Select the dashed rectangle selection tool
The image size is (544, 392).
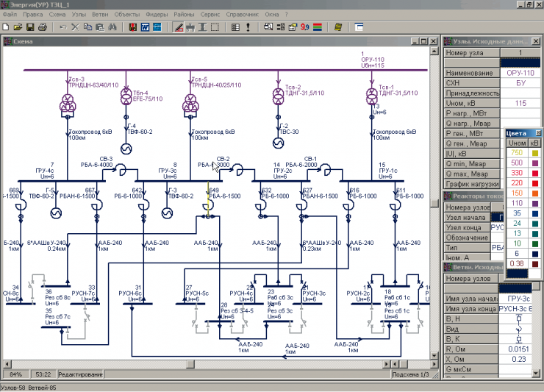coord(215,27)
